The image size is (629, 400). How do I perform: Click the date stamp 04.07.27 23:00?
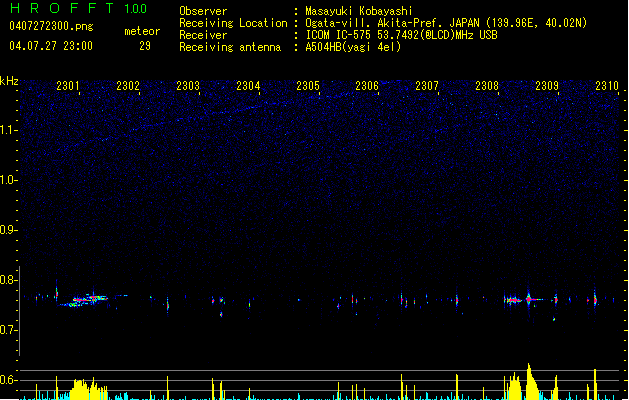point(51,46)
